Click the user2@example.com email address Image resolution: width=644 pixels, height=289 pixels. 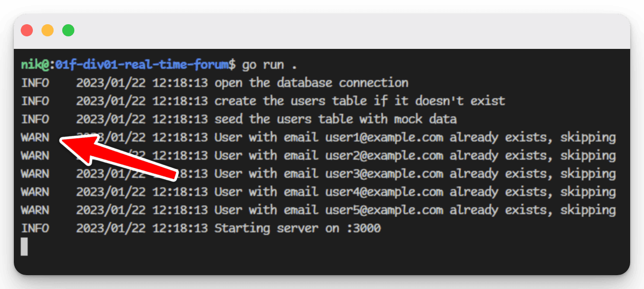384,156
